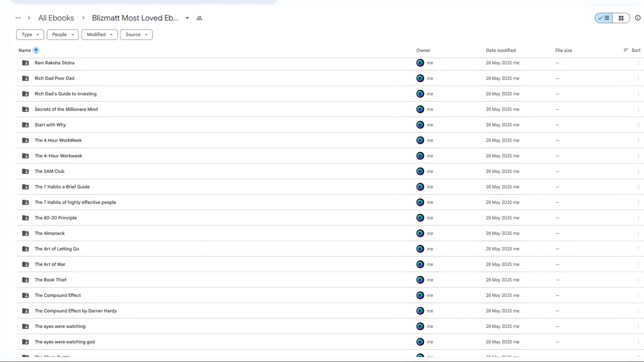This screenshot has width=644, height=362.
Task: Click the owner avatar for Secrets of the Millionare Mind
Action: (420, 109)
